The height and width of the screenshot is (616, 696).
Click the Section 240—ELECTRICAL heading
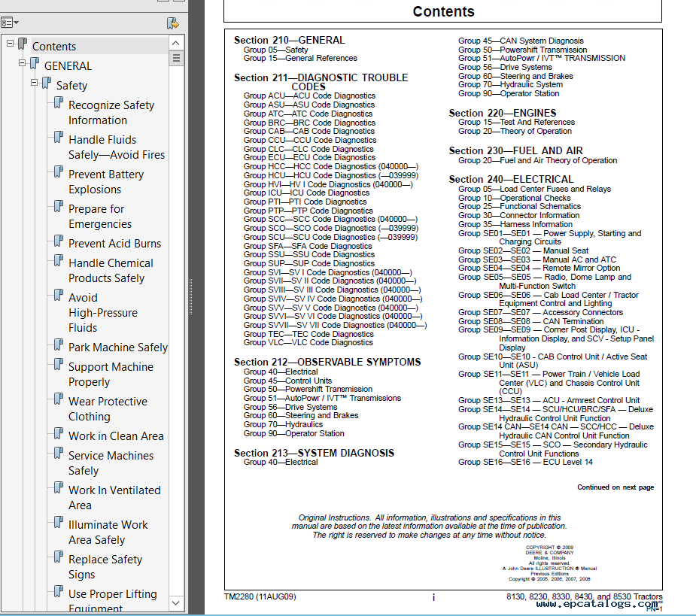pyautogui.click(x=511, y=179)
